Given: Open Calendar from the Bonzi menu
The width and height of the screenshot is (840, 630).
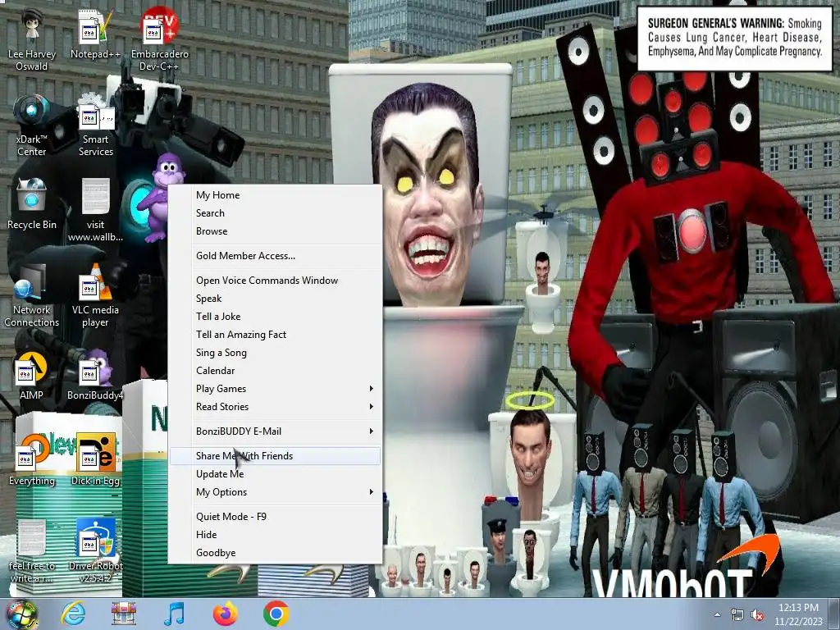Looking at the screenshot, I should [x=276, y=371].
